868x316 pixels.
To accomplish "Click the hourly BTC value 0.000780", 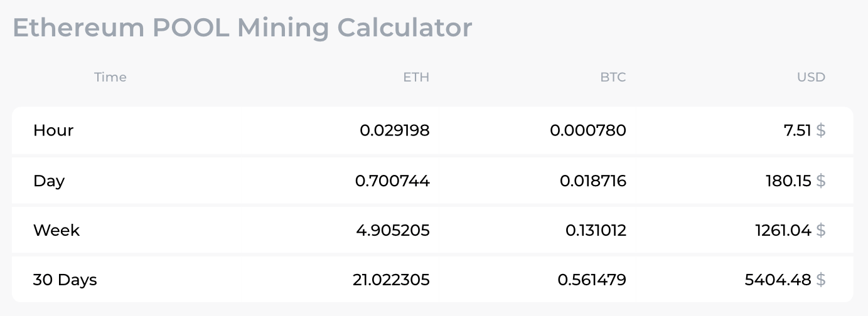I will click(x=588, y=130).
